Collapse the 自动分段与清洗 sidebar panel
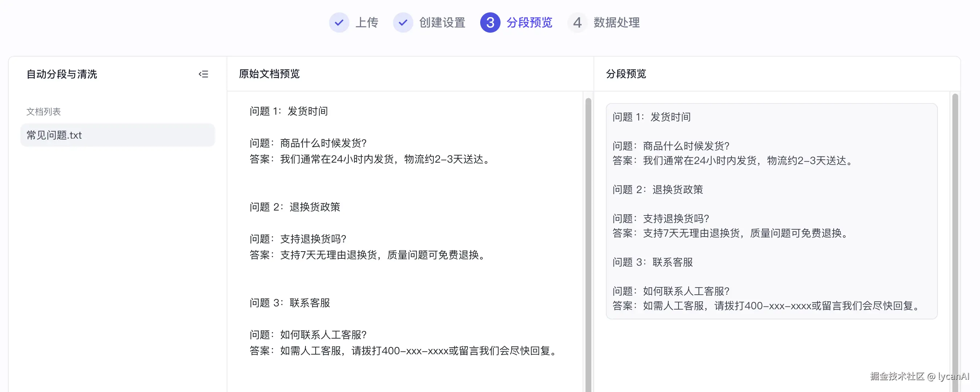This screenshot has width=980, height=392. point(203,74)
